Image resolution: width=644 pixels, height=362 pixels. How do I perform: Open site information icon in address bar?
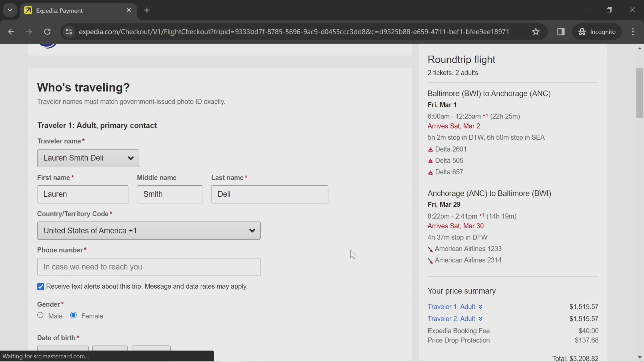tap(69, 32)
